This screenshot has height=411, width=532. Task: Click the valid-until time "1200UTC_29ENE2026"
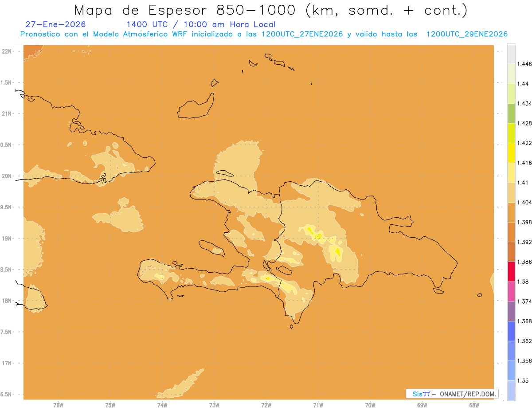click(x=467, y=34)
